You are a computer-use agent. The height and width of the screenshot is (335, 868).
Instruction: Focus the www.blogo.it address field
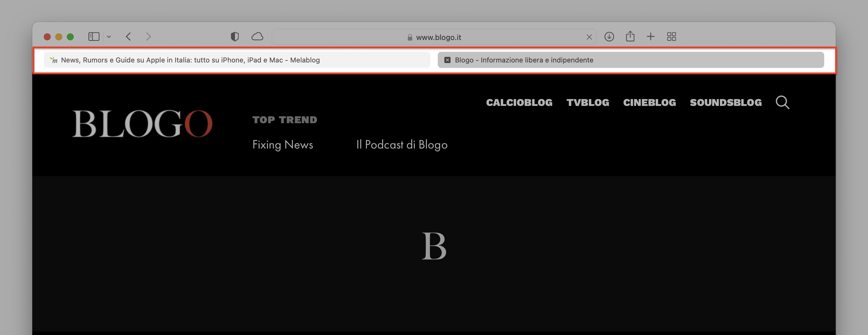(434, 37)
